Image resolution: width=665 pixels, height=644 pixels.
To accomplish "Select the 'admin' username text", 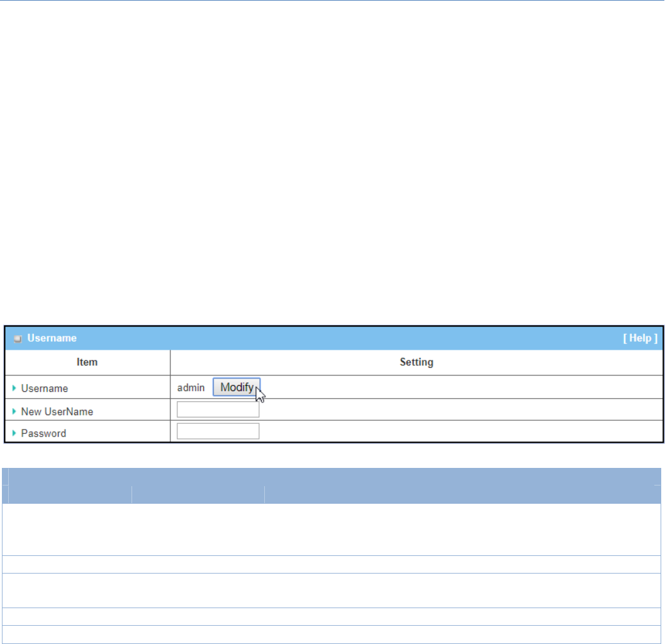I will click(191, 387).
